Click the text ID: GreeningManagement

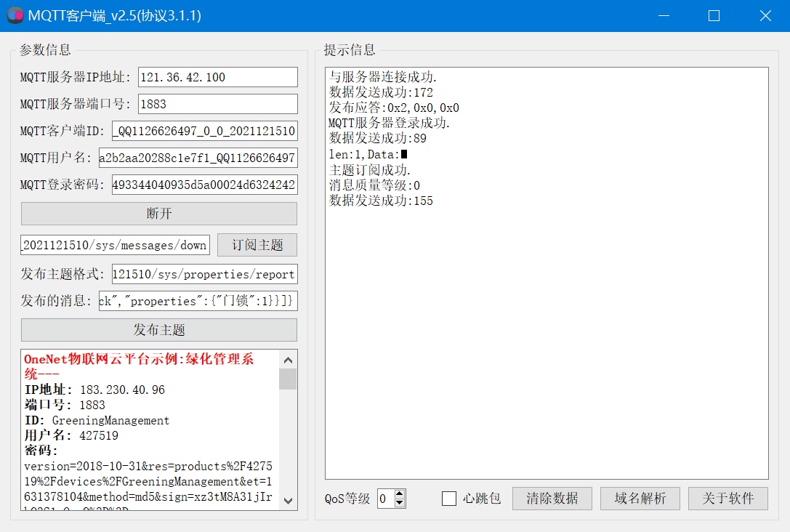[97, 420]
